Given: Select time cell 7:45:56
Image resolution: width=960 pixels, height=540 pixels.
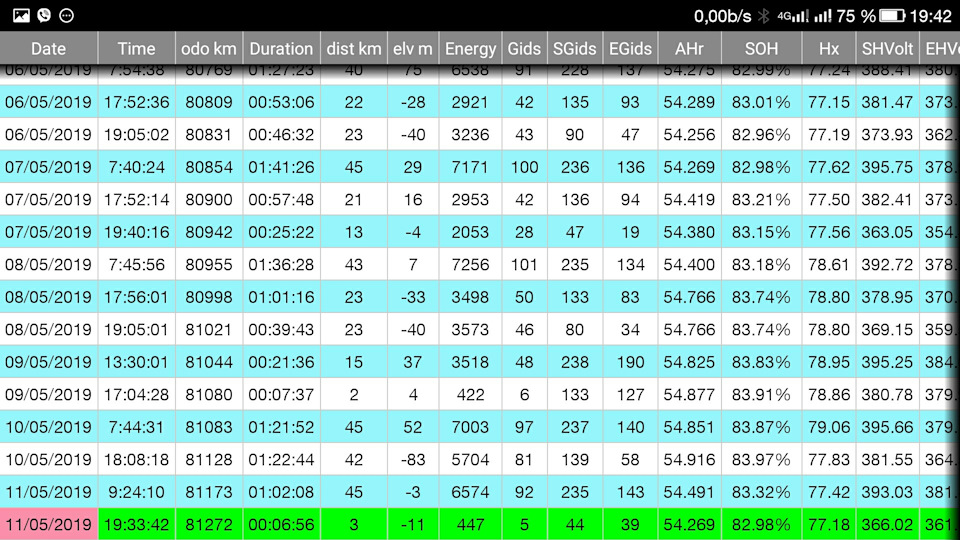Looking at the screenshot, I should pos(137,265).
